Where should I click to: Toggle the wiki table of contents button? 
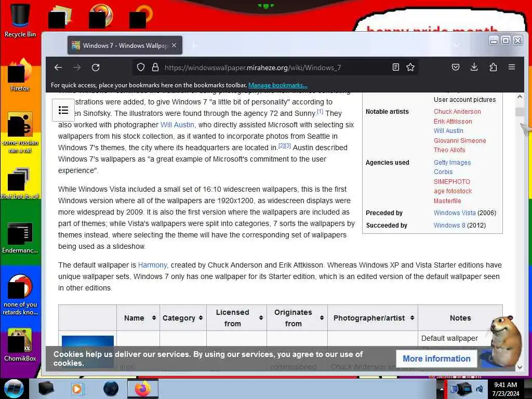[63, 110]
